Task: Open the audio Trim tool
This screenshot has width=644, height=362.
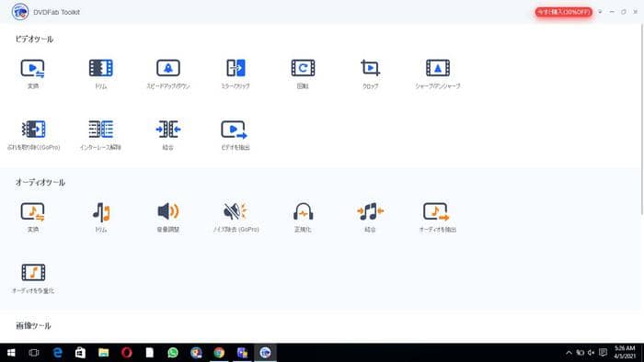Action: coord(101,217)
